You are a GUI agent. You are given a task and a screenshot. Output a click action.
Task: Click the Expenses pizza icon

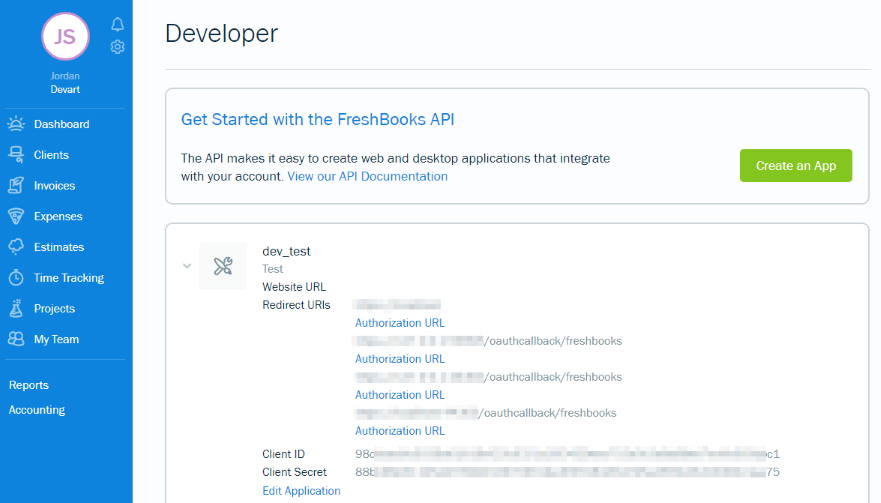pyautogui.click(x=16, y=216)
